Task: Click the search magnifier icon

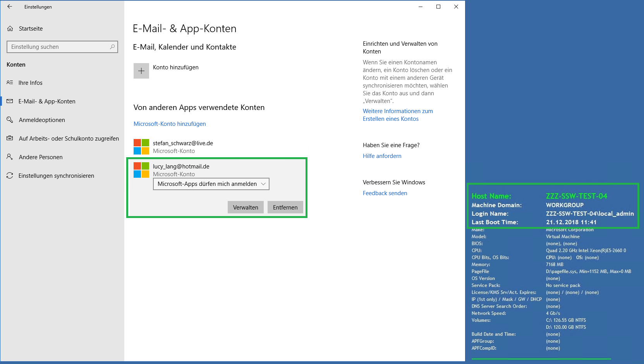Action: tap(112, 47)
